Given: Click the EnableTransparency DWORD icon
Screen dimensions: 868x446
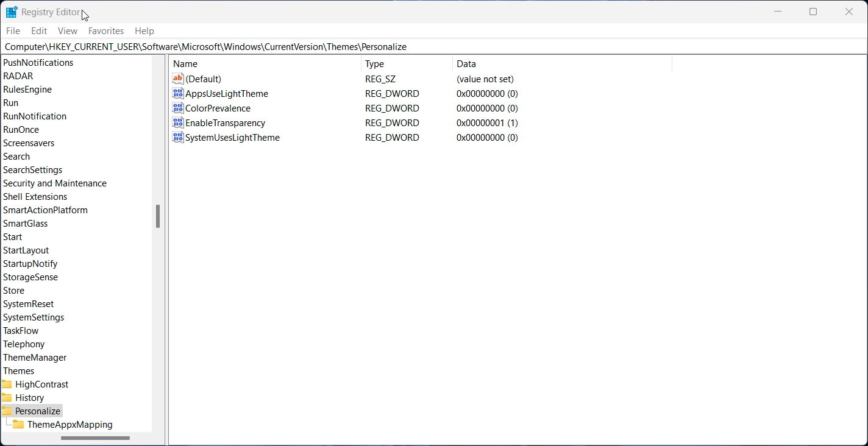Looking at the screenshot, I should 178,122.
